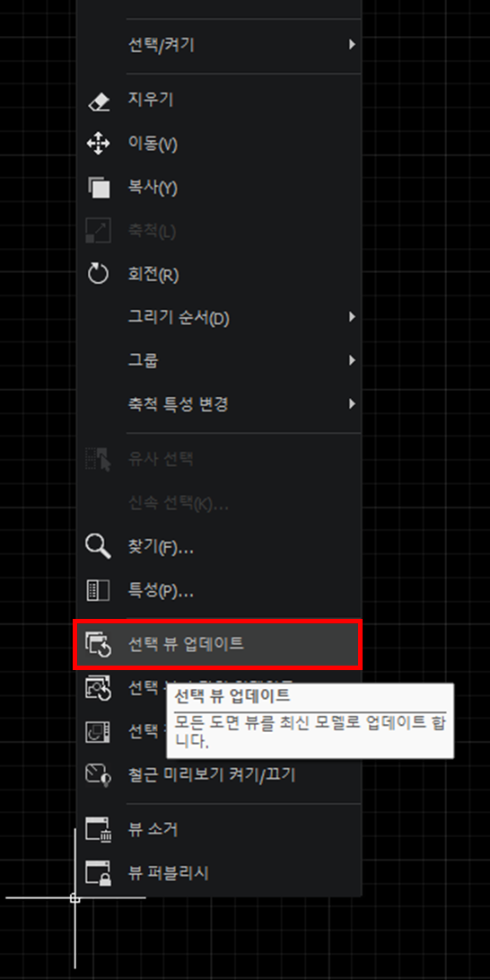Open the 축척 특성 변경 submenu
The image size is (490, 980).
pyautogui.click(x=218, y=403)
